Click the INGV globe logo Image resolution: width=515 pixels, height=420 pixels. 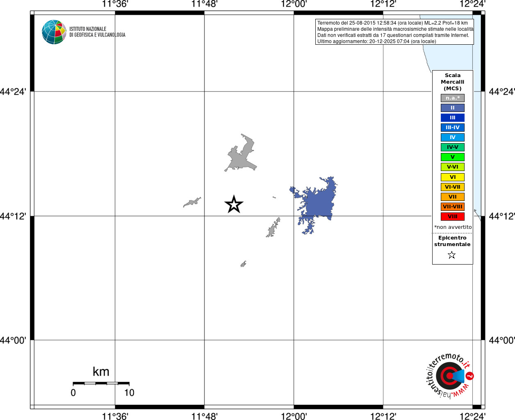coord(54,32)
